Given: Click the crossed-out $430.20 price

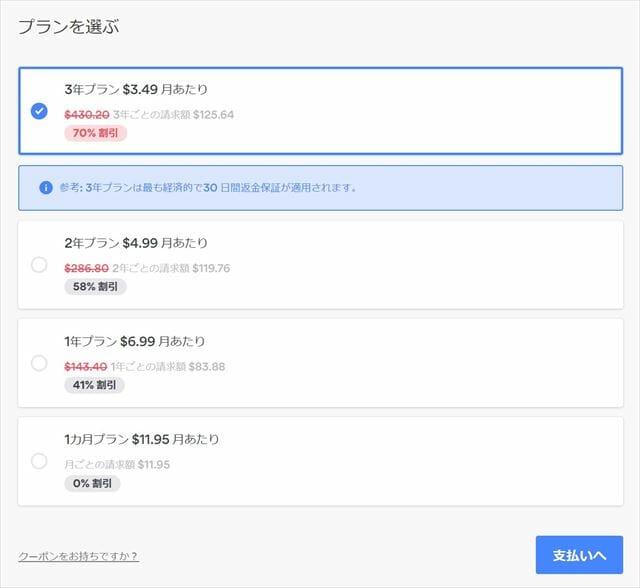Looking at the screenshot, I should [87, 114].
